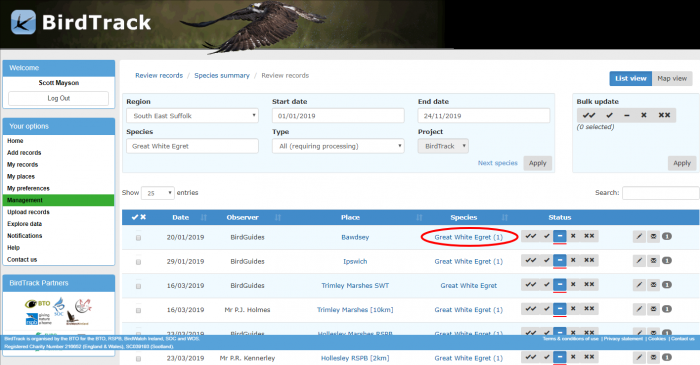Click the Next species link
Screen dimensions: 700x365
tap(497, 163)
